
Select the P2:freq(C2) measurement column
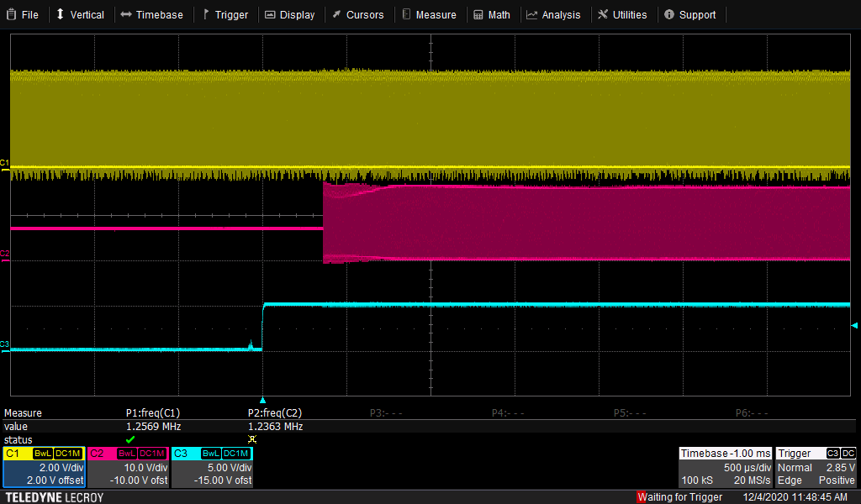coord(275,413)
